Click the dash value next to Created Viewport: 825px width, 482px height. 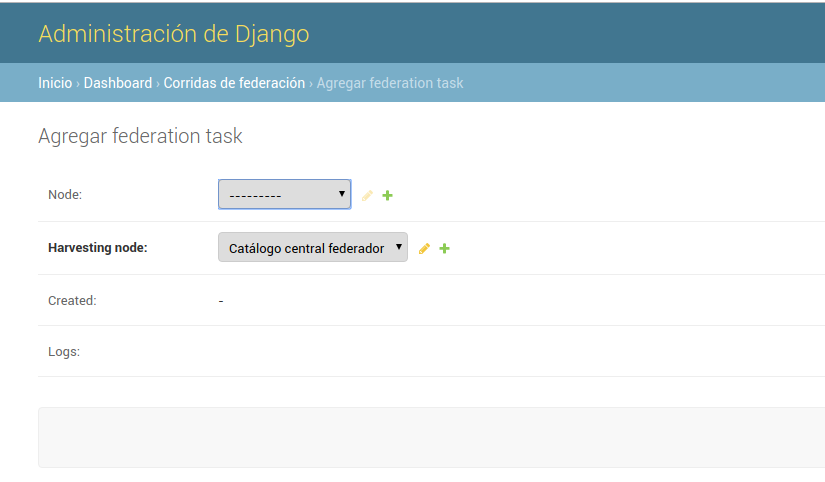[x=221, y=301]
